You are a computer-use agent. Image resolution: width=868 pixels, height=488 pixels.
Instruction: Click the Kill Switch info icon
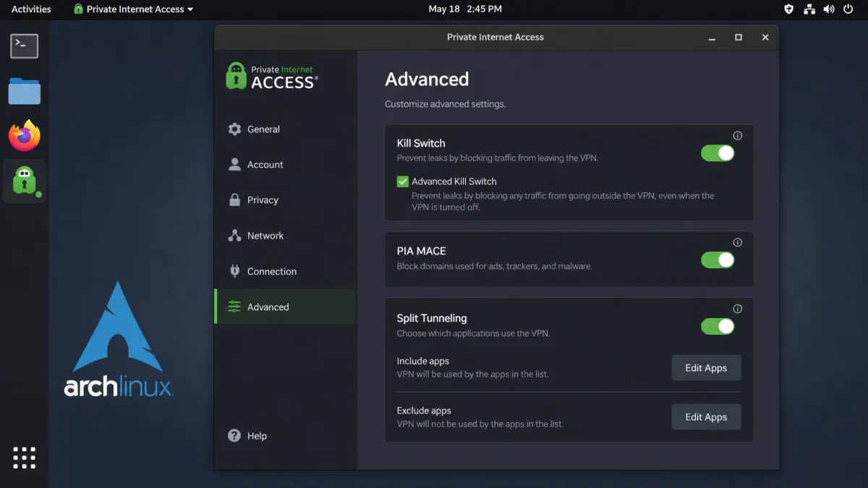click(738, 135)
